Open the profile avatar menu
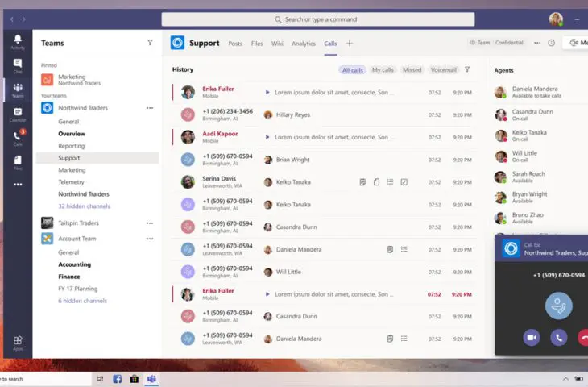 pyautogui.click(x=555, y=19)
